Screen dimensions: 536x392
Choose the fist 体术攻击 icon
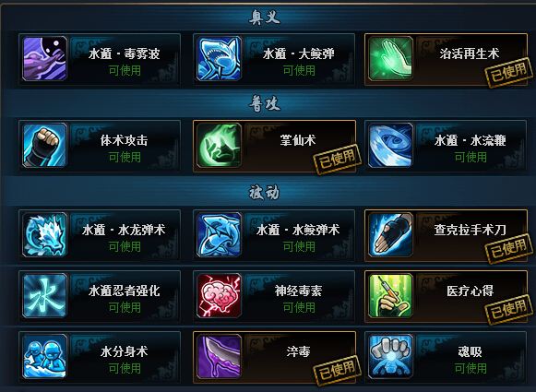point(45,145)
